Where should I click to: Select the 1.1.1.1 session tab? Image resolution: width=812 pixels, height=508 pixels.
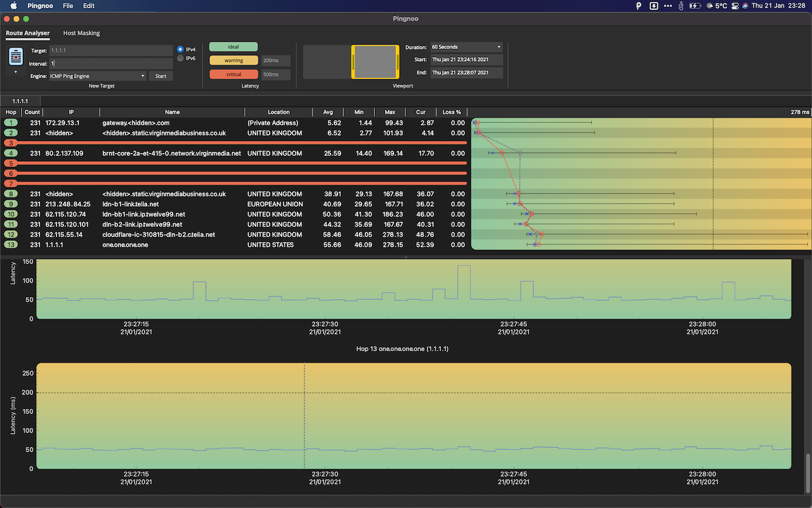tap(20, 101)
